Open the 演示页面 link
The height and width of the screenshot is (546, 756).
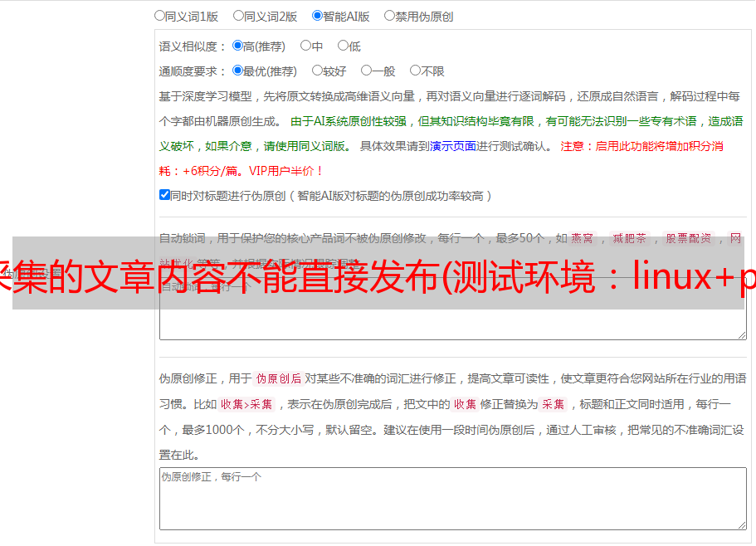click(453, 146)
